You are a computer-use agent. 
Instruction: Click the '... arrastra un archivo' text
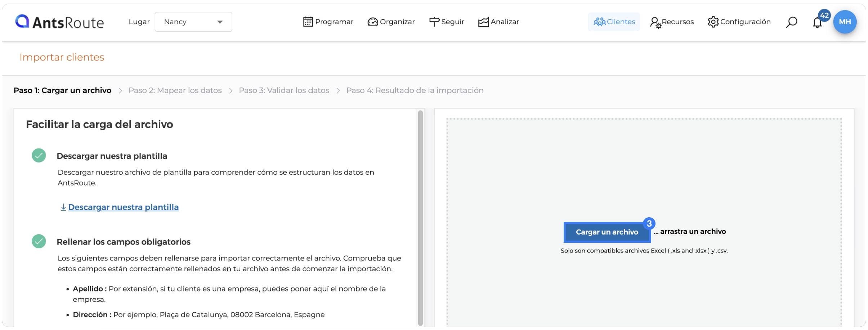point(690,232)
